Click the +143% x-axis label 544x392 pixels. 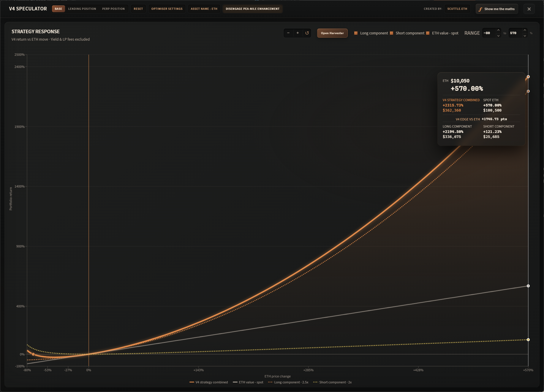[x=199, y=370]
